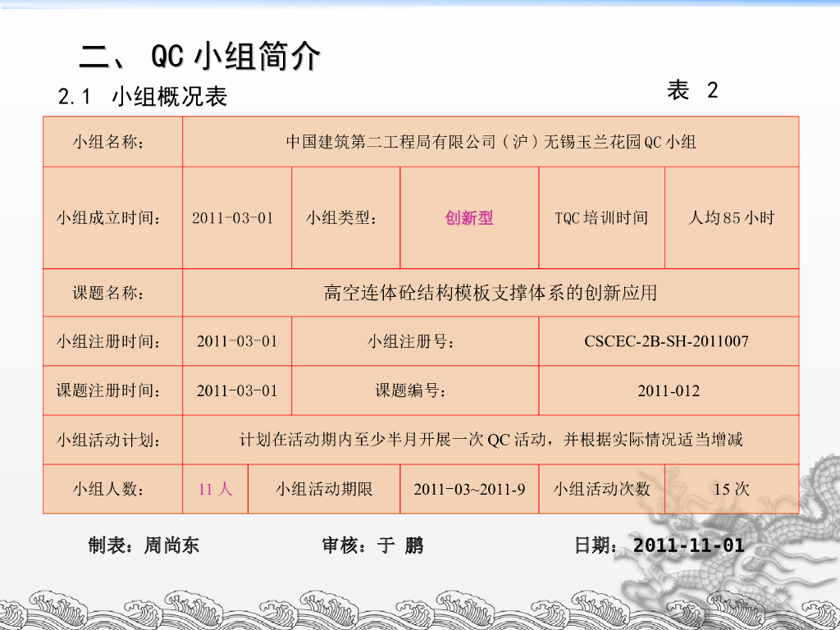
Task: Click the cell with 中国建筑第二工程局有限公司 group name
Action: click(491, 141)
